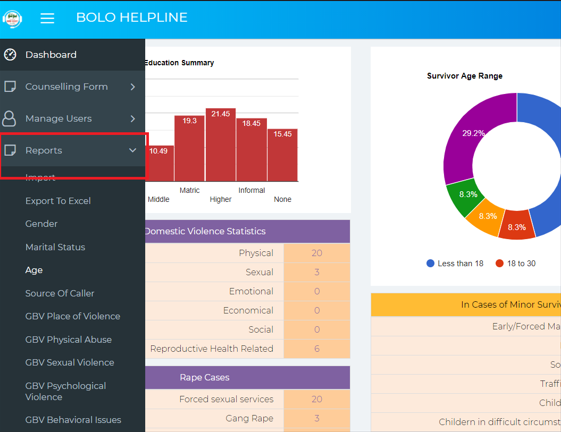This screenshot has height=432, width=561.
Task: Open the Gender report
Action: coord(41,224)
